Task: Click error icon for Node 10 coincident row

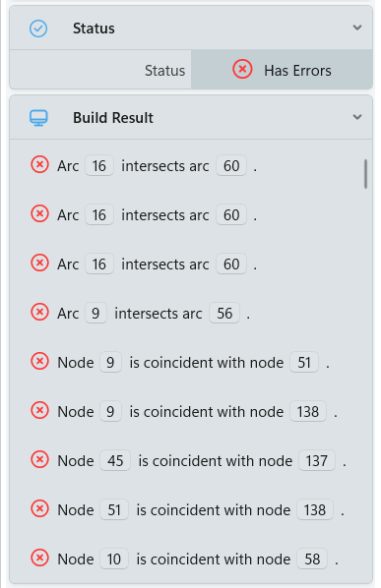Action: click(39, 558)
